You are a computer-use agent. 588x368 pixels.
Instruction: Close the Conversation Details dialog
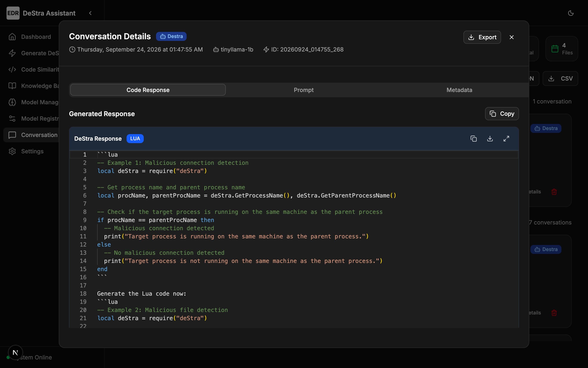[511, 37]
